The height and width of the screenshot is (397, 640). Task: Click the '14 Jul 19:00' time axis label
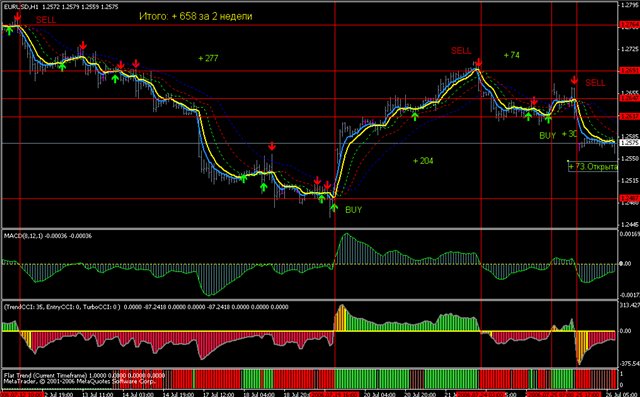[x=178, y=394]
